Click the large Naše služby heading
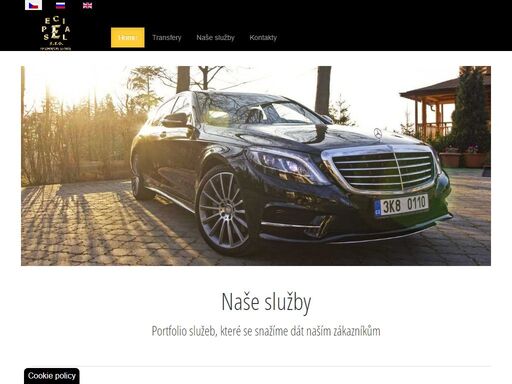The width and height of the screenshot is (512, 384). pyautogui.click(x=266, y=302)
